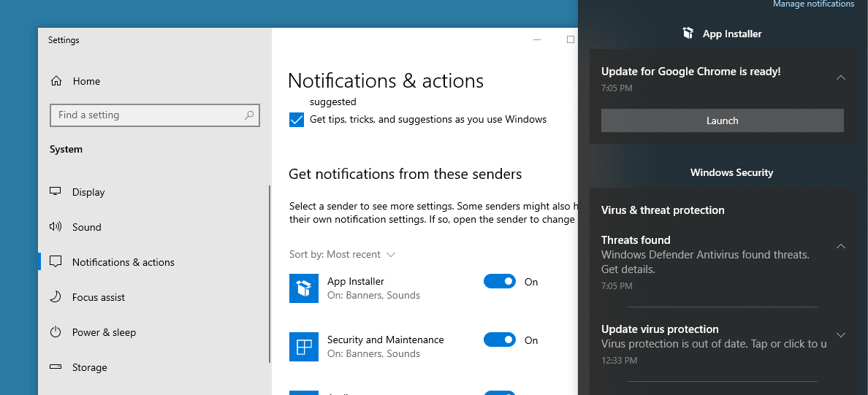The height and width of the screenshot is (395, 868).
Task: Collapse the Threats found notification
Action: coord(841,246)
